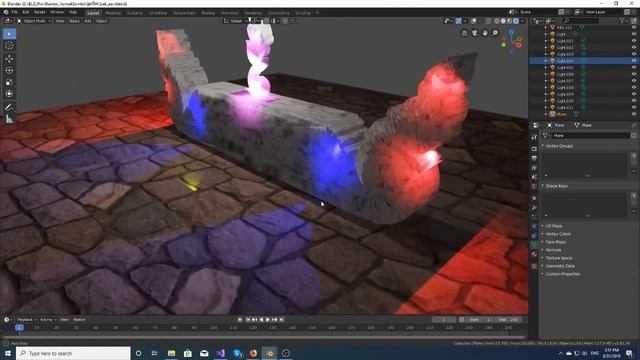This screenshot has width=640, height=360.
Task: Open the outliner filter funnel icon
Action: click(x=623, y=20)
